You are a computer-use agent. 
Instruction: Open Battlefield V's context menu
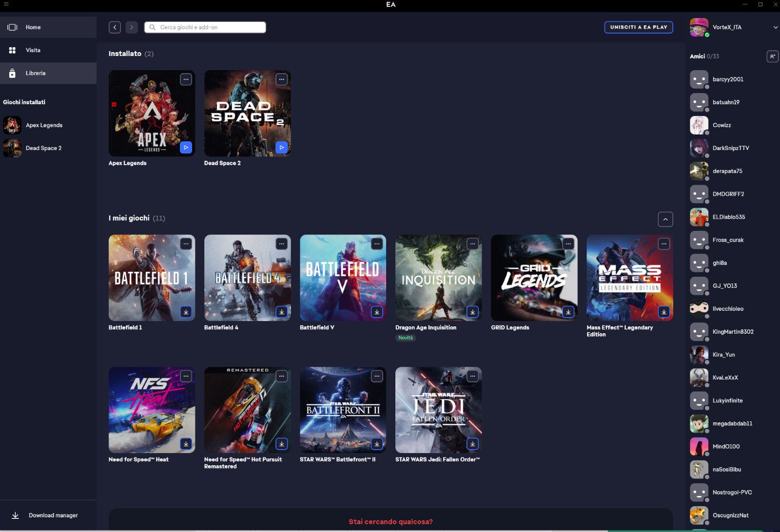point(377,243)
